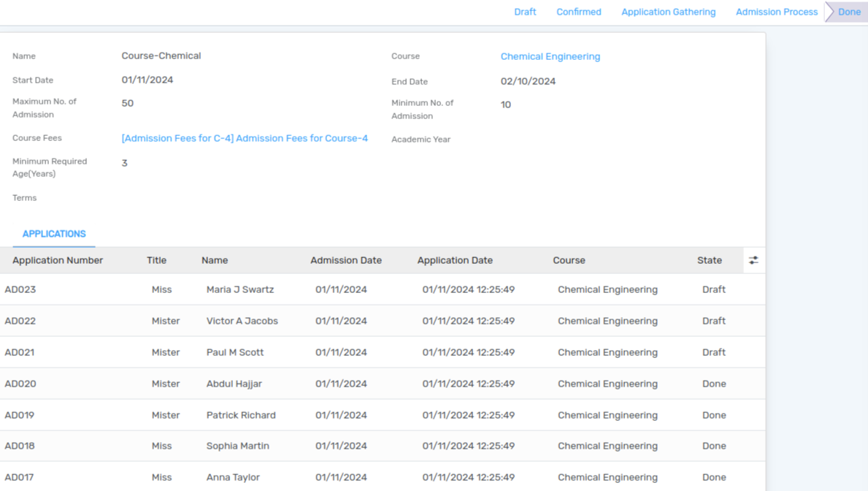
Task: Open Anna Taylor application AD017
Action: coord(383,476)
